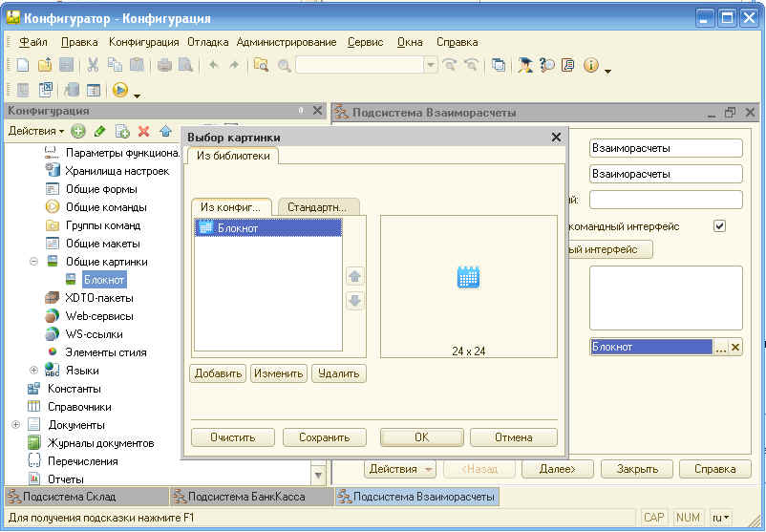Viewport: 766px width, 532px height.
Task: Click the round information help icon
Action: (x=590, y=65)
